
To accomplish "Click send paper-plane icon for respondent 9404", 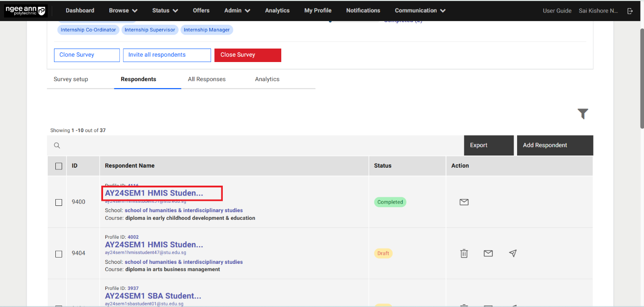I will click(x=513, y=254).
